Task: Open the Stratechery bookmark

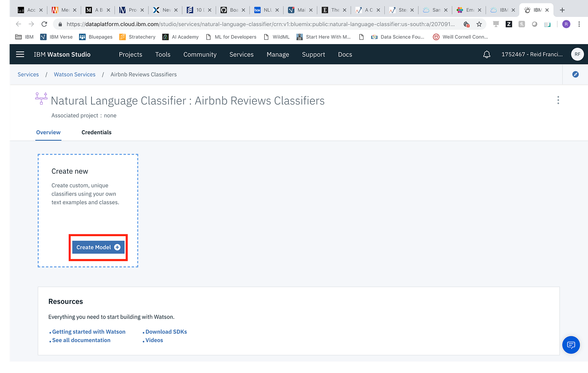Action: 137,37
